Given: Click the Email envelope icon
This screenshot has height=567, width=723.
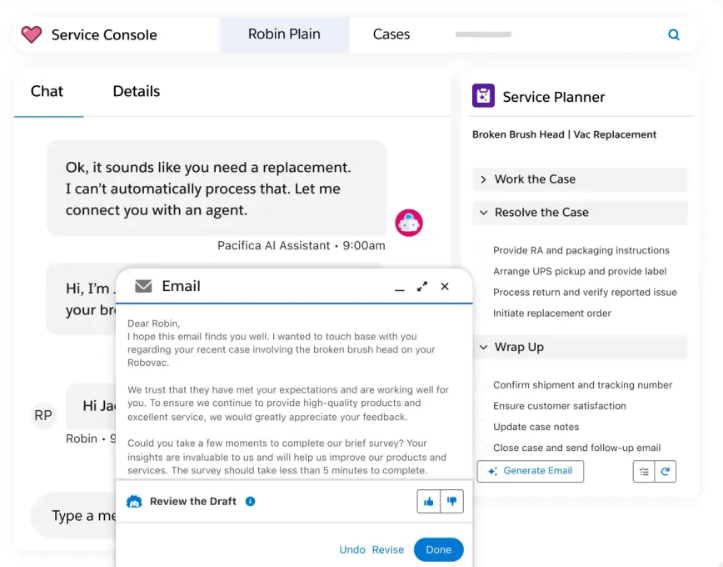Looking at the screenshot, I should (x=143, y=286).
